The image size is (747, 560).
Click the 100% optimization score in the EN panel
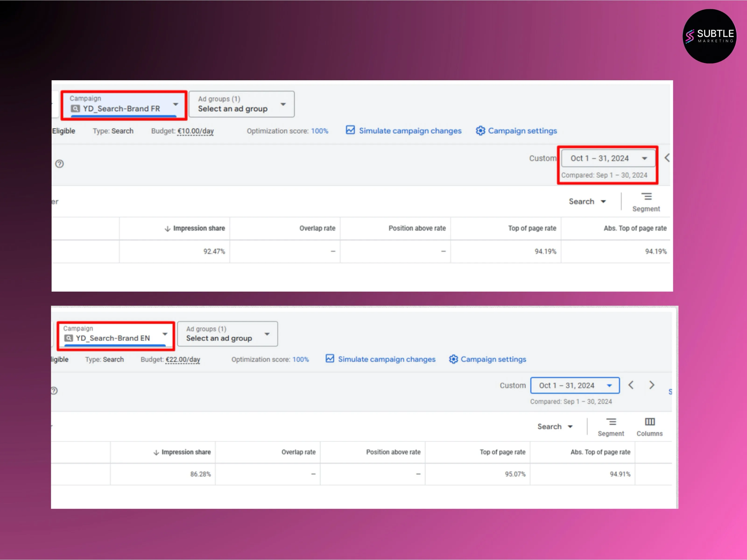click(301, 360)
